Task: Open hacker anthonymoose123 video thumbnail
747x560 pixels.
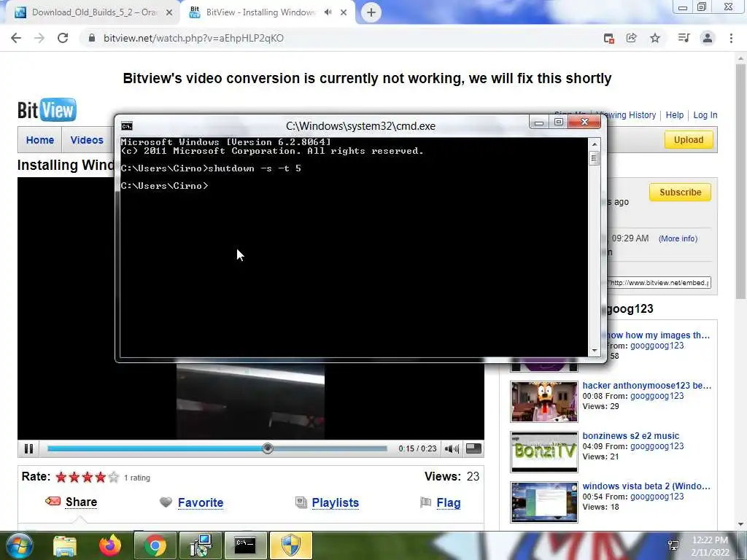Action: [x=544, y=402]
